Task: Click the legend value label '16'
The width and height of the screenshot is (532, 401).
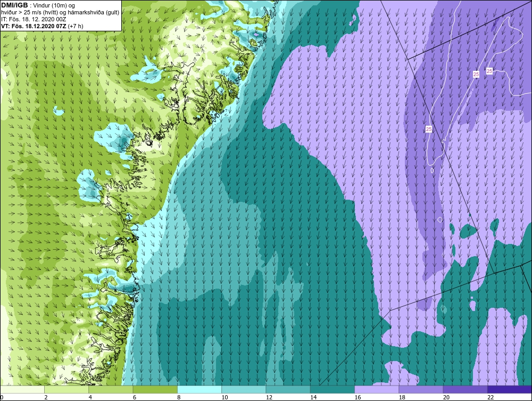Action: 358,398
